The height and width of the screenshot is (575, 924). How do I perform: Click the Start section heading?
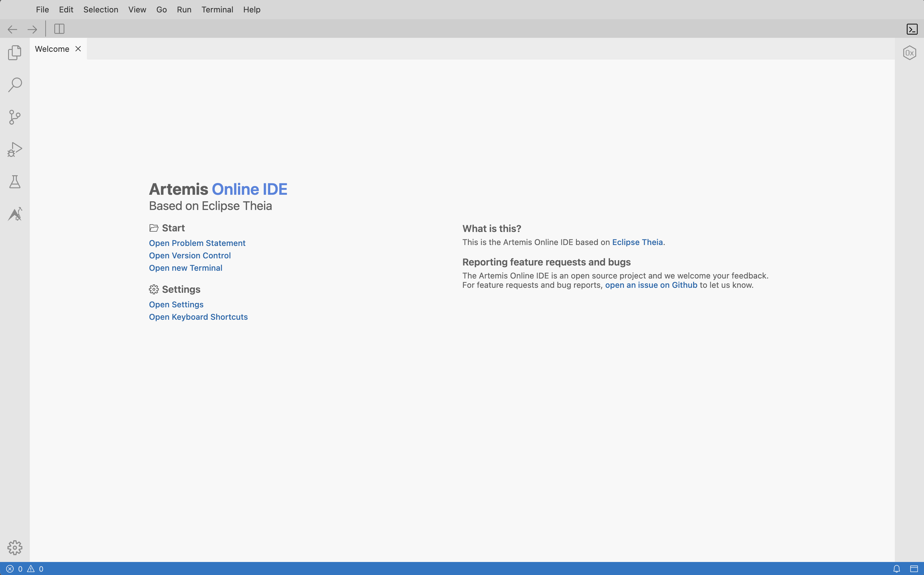click(x=167, y=228)
